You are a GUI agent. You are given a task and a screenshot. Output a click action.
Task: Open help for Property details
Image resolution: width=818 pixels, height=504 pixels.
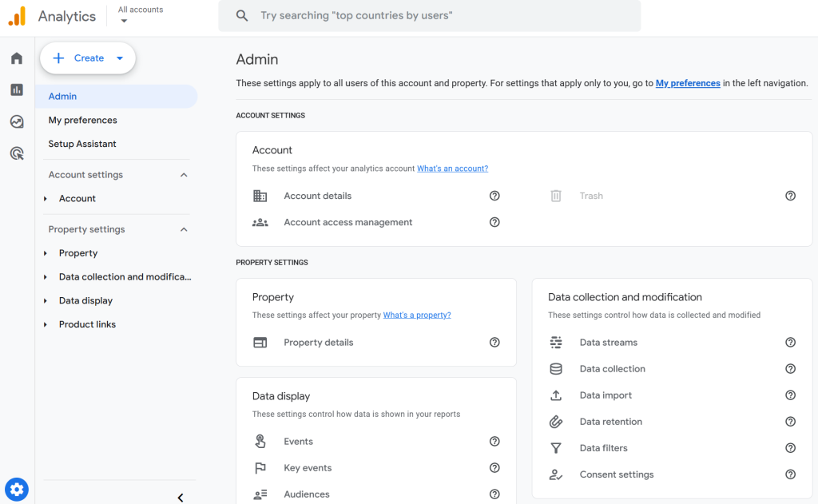pos(494,343)
